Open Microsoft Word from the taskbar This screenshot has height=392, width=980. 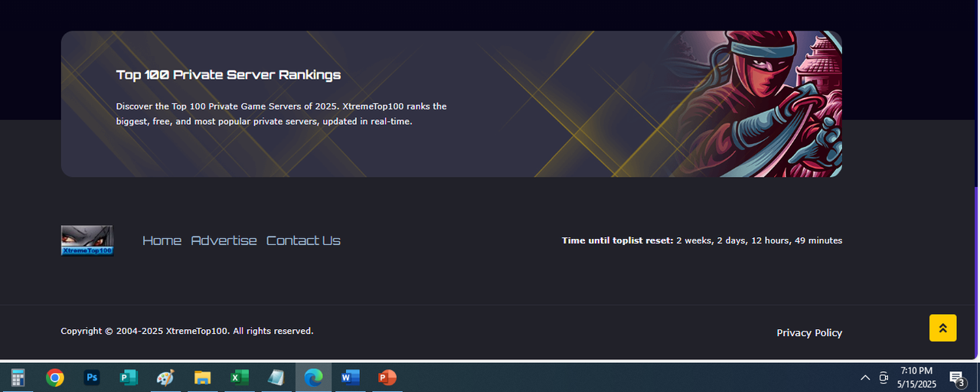(350, 377)
